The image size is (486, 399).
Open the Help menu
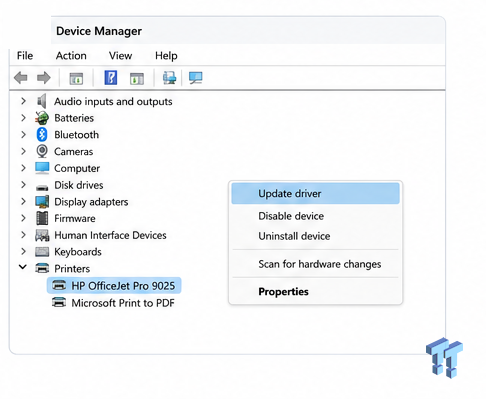tap(166, 55)
